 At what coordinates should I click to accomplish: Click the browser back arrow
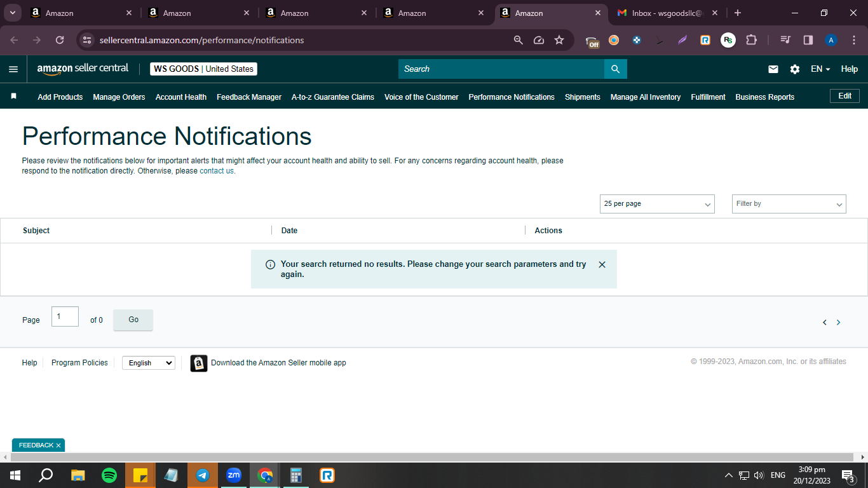point(15,40)
